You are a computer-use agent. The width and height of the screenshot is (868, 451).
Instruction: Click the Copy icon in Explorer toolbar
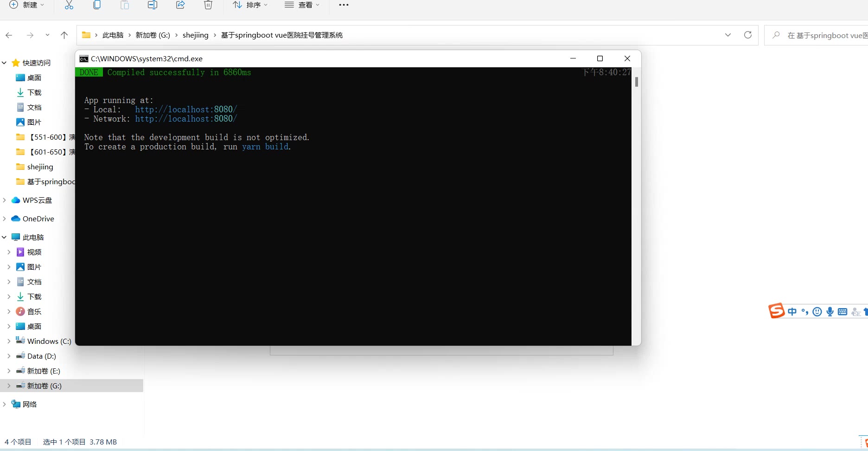click(x=97, y=5)
